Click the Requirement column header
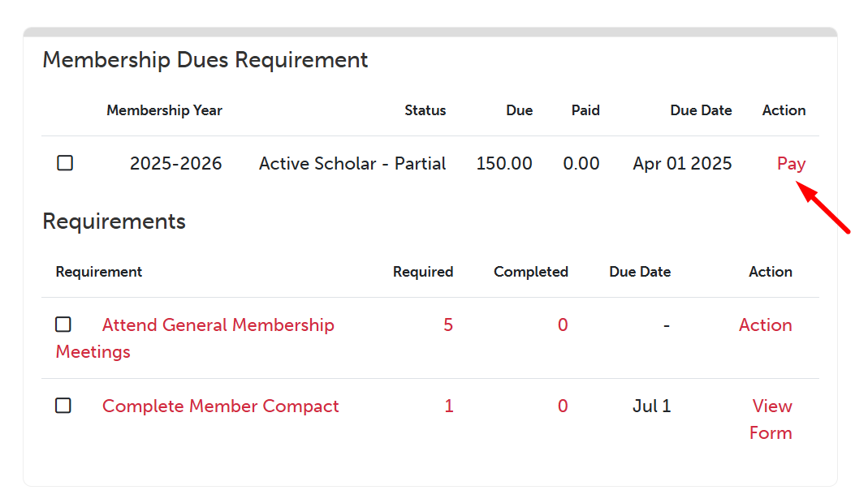 [99, 272]
